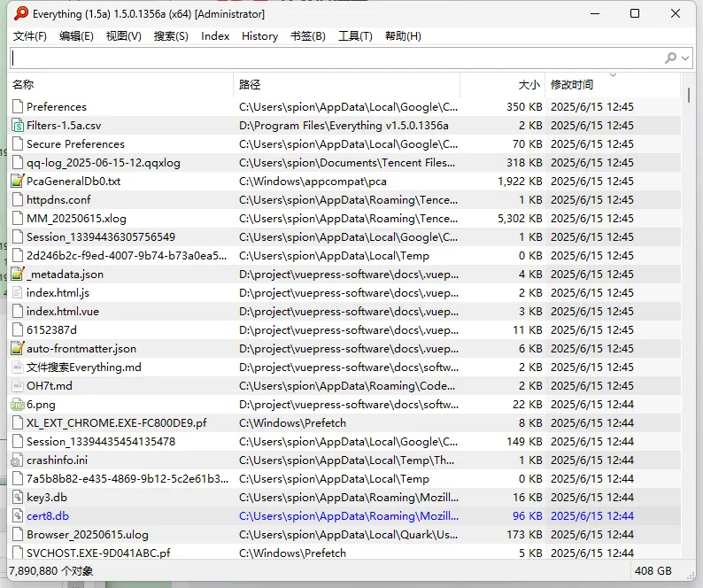
Task: Click the vertical scrollbar thumb
Action: [x=689, y=95]
